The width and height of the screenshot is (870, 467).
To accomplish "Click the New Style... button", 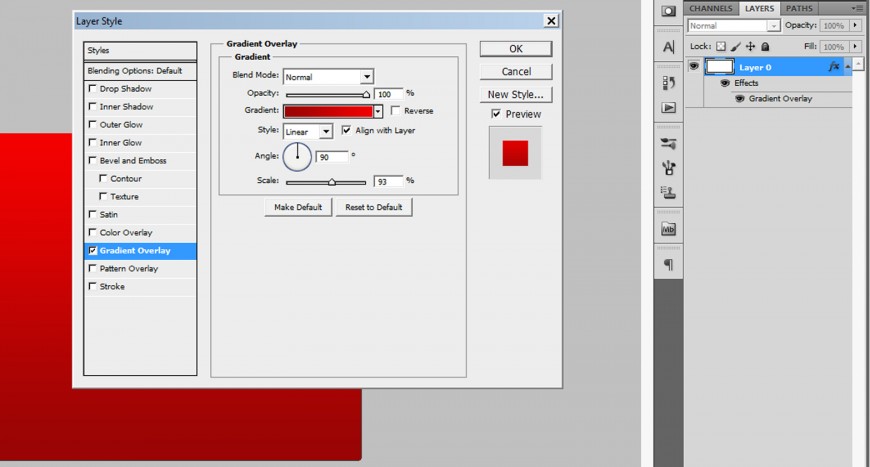I will click(x=516, y=94).
